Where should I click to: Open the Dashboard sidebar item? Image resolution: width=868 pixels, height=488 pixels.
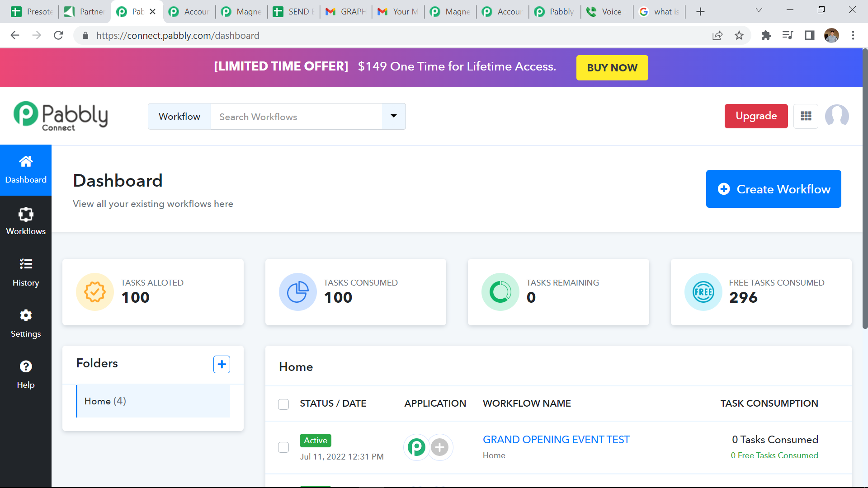(26, 170)
